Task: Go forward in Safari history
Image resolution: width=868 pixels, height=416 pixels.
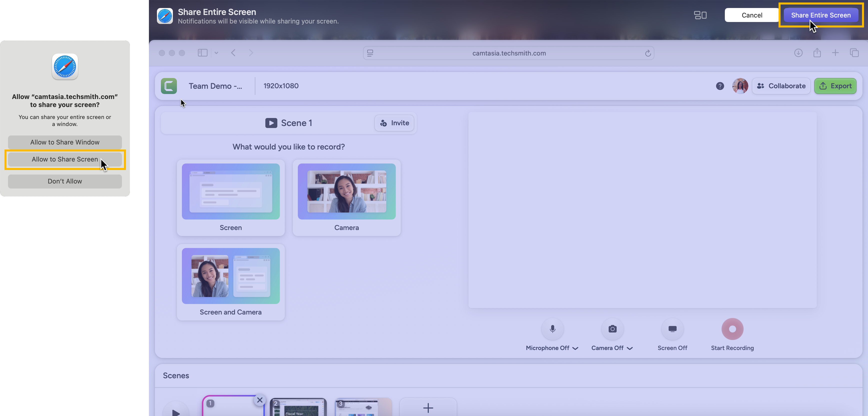Action: pyautogui.click(x=251, y=53)
